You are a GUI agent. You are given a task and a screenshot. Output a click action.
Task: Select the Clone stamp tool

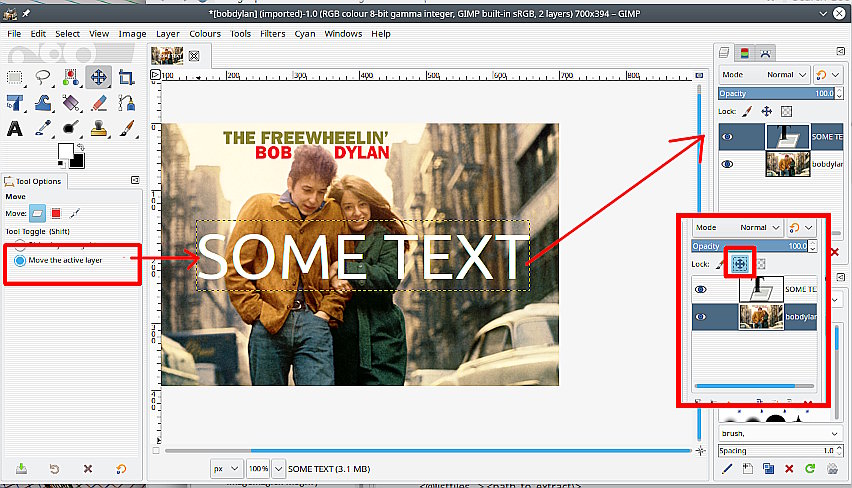[98, 128]
